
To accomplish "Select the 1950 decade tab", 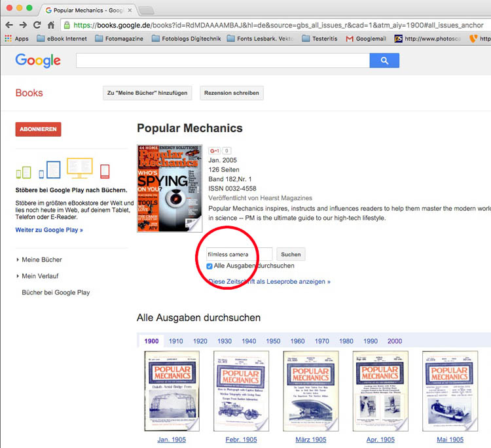I will 273,341.
